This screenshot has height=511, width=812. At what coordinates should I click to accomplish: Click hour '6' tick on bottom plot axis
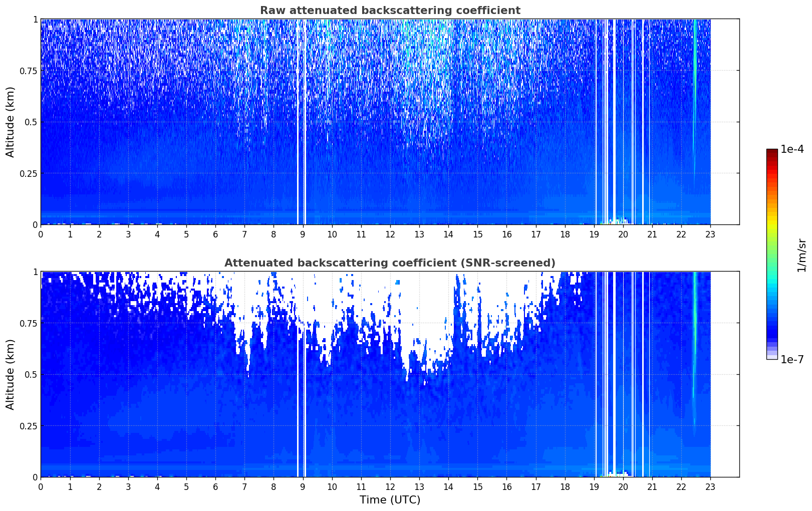pyautogui.click(x=215, y=487)
